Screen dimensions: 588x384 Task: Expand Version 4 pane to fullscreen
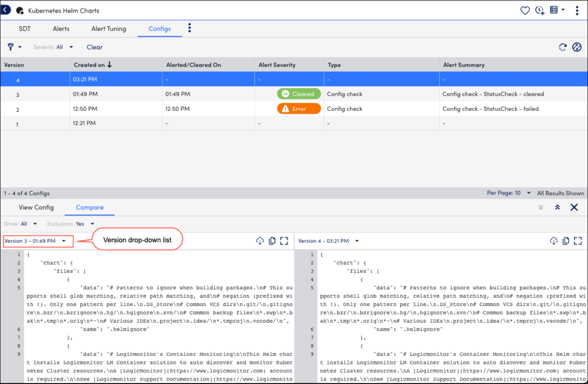[578, 241]
